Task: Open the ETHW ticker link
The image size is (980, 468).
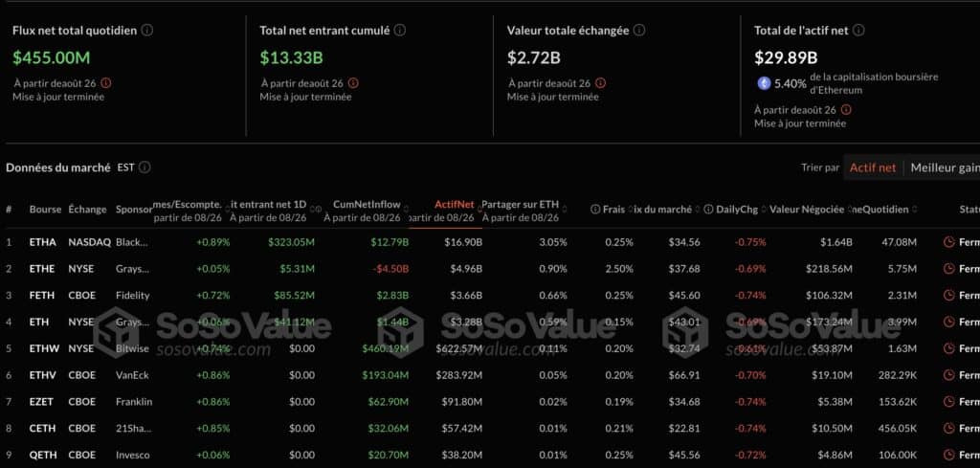Action: tap(44, 348)
